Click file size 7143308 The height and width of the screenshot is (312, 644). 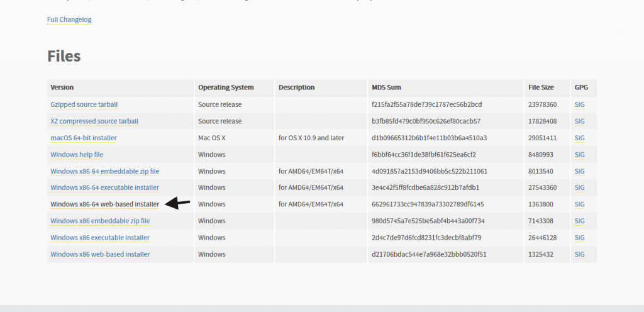click(540, 221)
